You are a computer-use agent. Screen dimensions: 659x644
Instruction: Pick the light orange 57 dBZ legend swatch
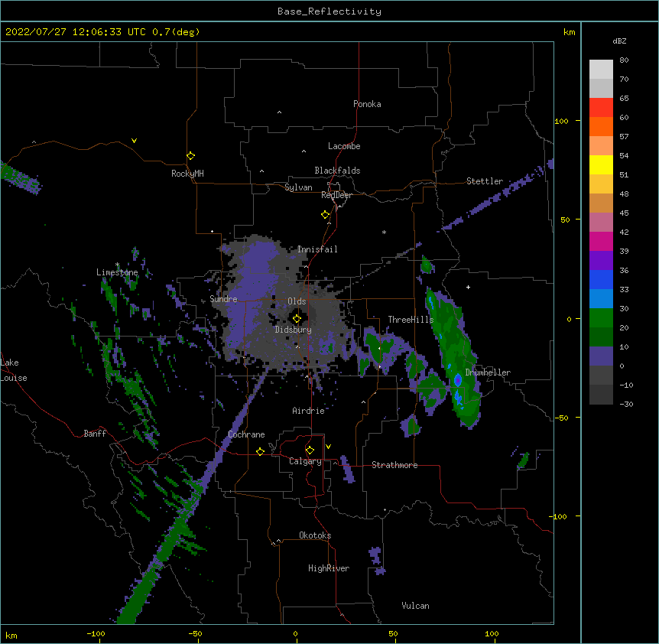[601, 146]
